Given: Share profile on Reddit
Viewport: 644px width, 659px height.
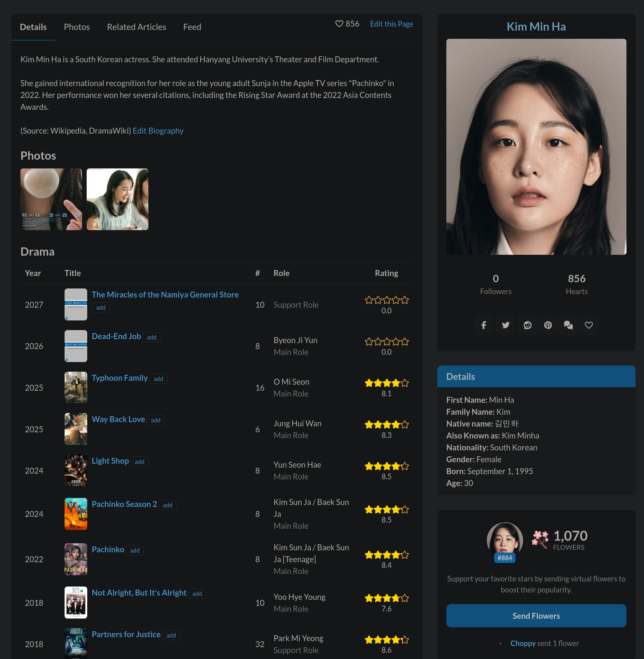Looking at the screenshot, I should click(528, 325).
